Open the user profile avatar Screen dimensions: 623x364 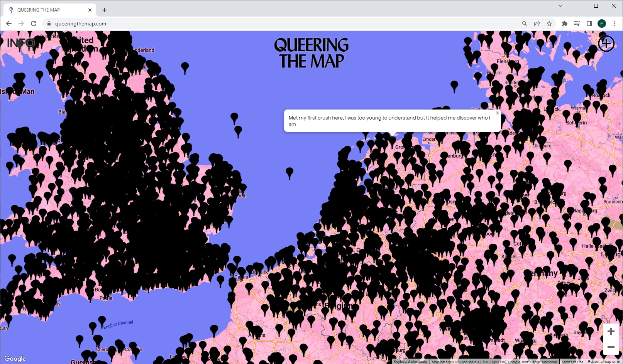[x=601, y=24]
